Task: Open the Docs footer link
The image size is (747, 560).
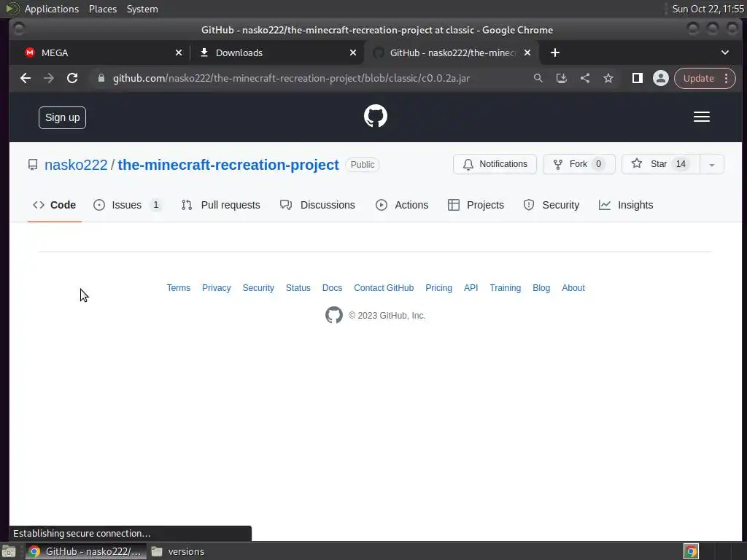Action: [x=332, y=288]
